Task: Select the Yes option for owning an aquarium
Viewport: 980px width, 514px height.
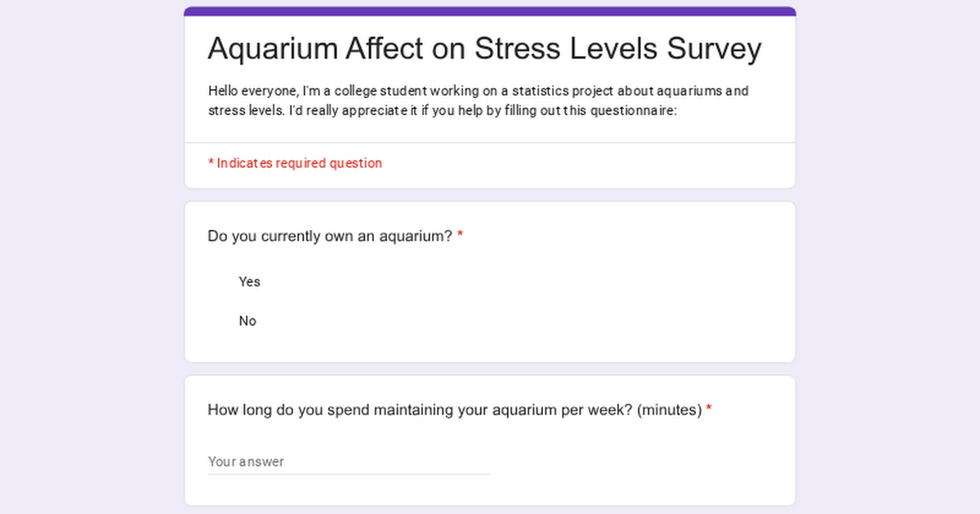Action: pos(249,281)
